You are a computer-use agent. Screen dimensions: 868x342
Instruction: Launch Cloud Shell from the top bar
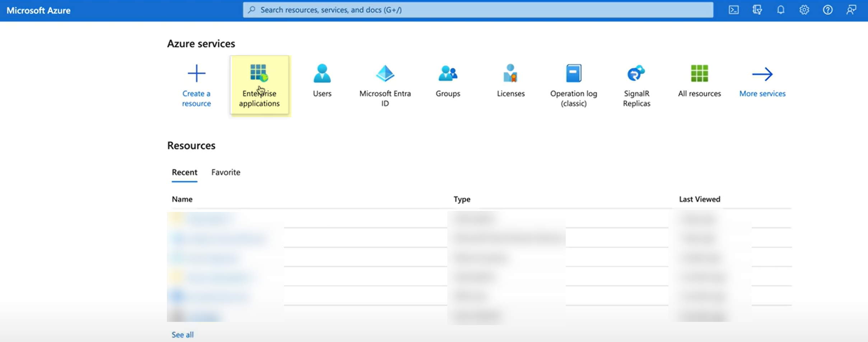point(733,10)
